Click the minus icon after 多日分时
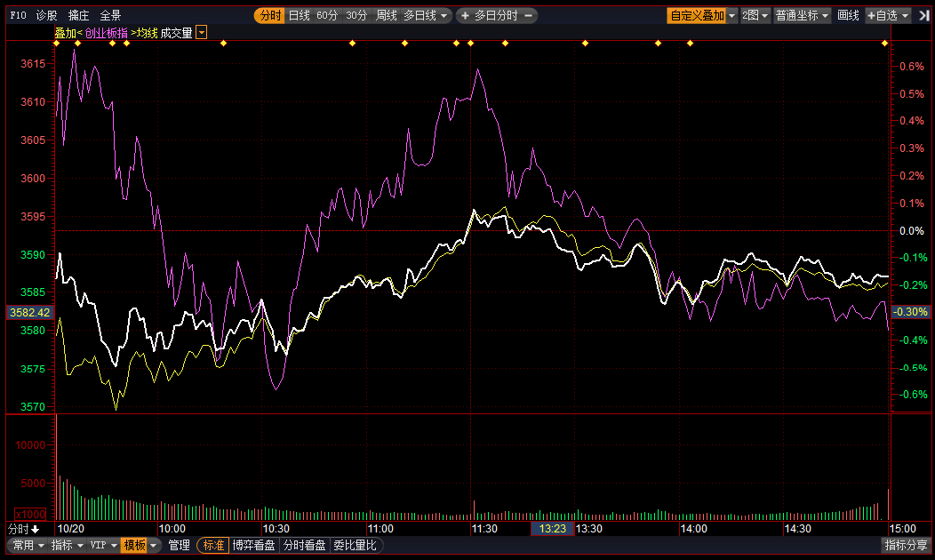Image resolution: width=935 pixels, height=560 pixels. [528, 15]
